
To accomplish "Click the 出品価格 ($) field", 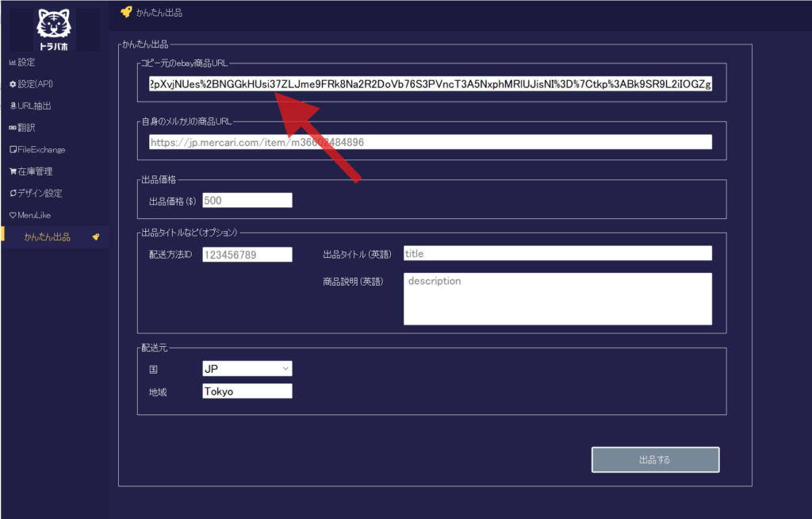I will pos(247,201).
